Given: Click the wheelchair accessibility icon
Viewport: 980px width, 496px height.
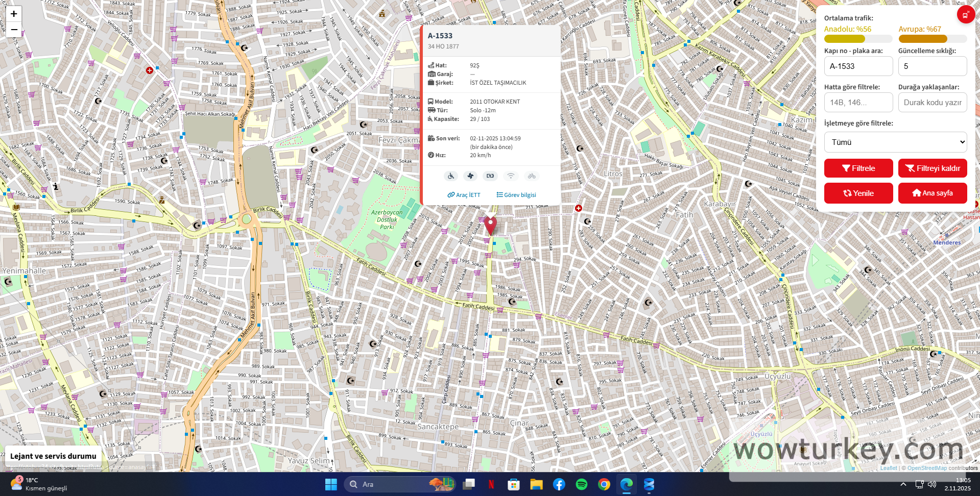Looking at the screenshot, I should pos(450,176).
